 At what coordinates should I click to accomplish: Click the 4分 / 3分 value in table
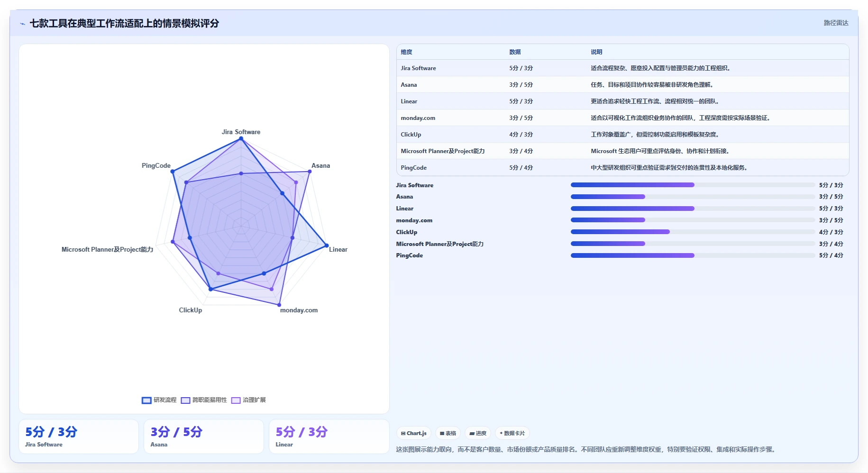coord(521,135)
